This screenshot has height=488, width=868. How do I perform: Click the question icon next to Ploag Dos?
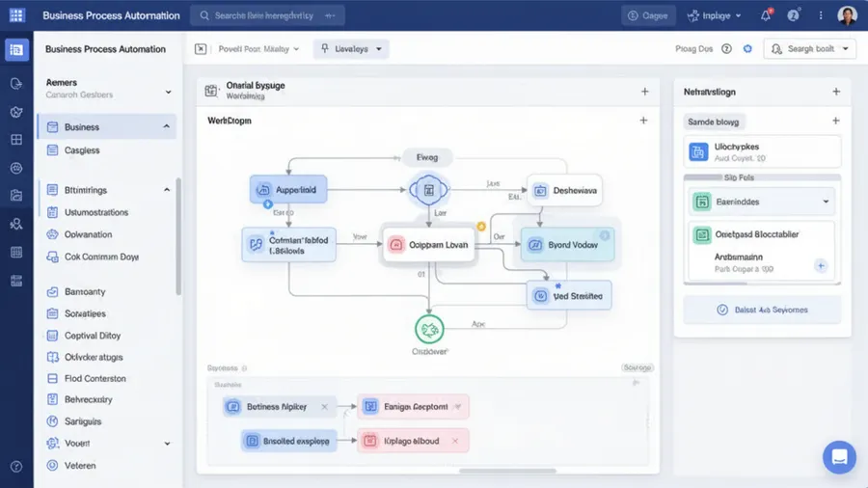726,49
